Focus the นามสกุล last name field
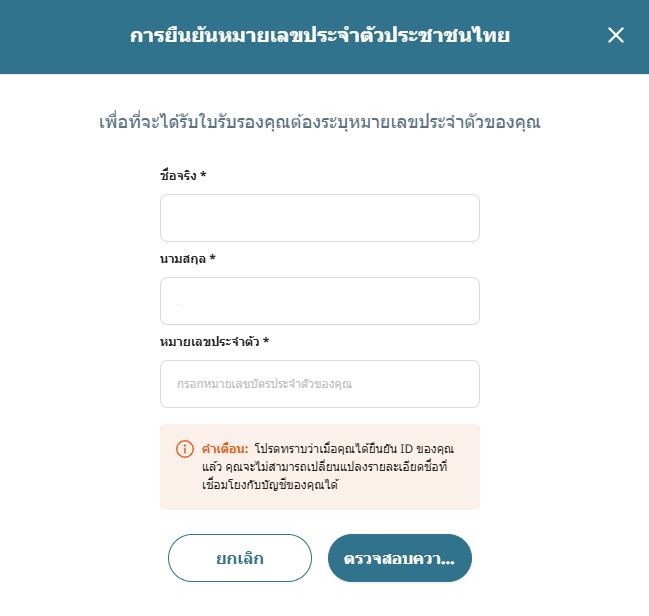The width and height of the screenshot is (649, 616). pyautogui.click(x=320, y=301)
